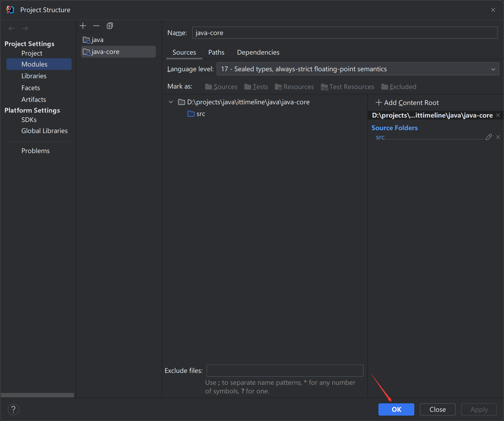Click the Add module plus icon
Viewport: 504px width, 421px height.
click(x=83, y=26)
